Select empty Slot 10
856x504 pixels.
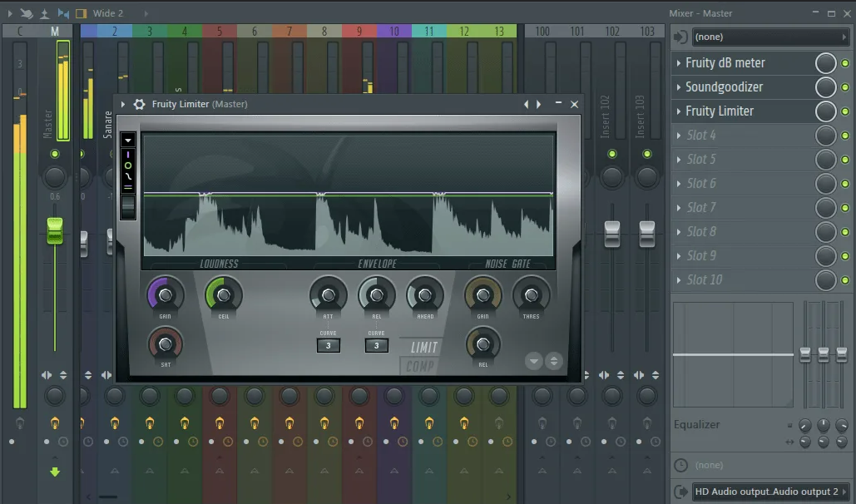point(705,280)
